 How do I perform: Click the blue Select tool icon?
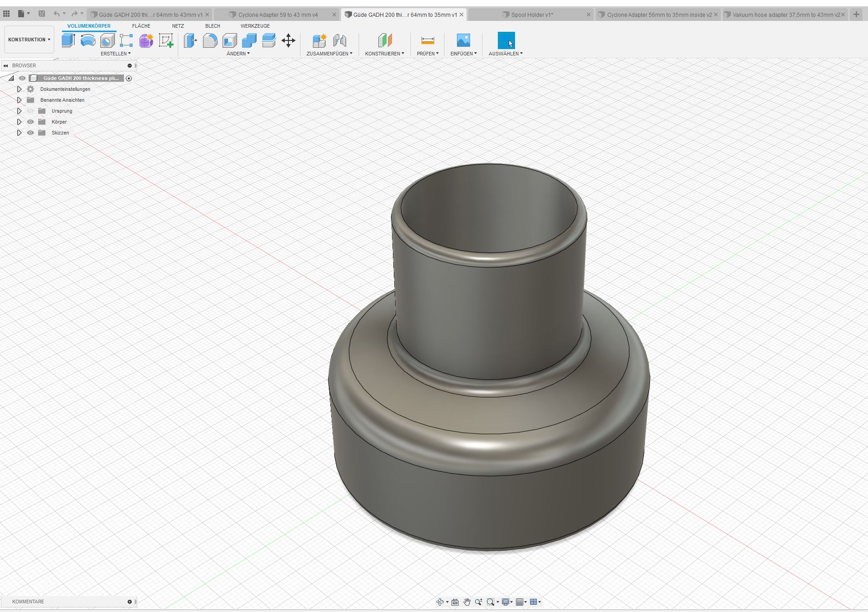(506, 40)
